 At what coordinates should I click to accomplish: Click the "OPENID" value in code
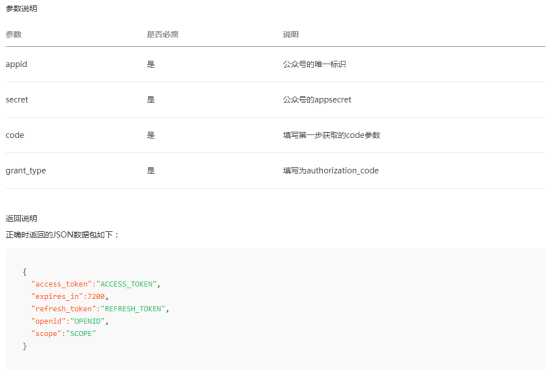click(87, 321)
